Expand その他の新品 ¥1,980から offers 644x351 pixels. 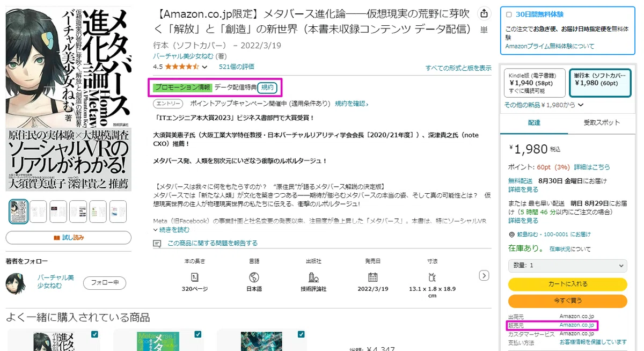point(544,105)
